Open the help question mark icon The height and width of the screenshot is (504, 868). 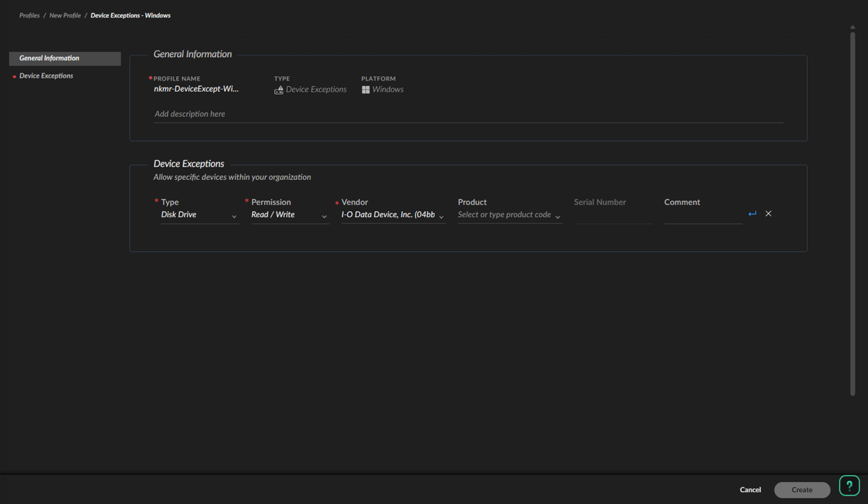coord(849,486)
